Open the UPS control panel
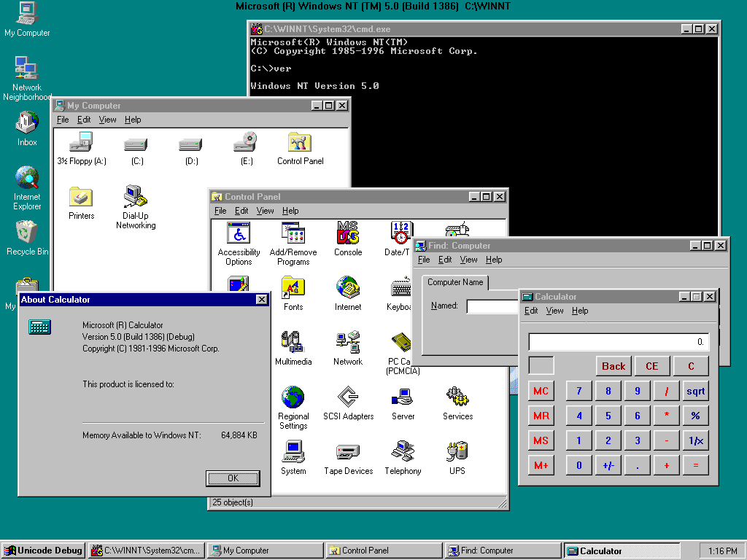The height and width of the screenshot is (560, 747). pyautogui.click(x=457, y=452)
